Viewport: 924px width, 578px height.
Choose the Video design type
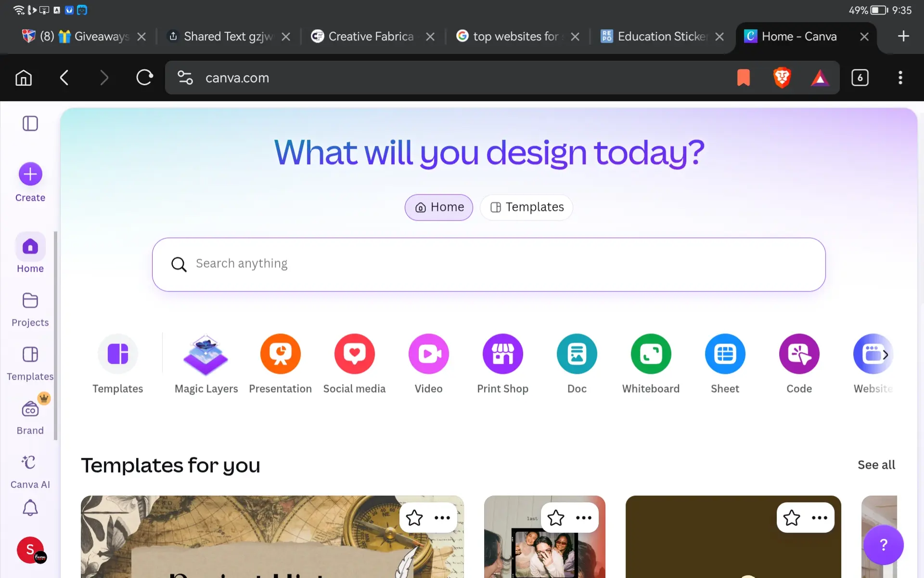[x=429, y=364]
